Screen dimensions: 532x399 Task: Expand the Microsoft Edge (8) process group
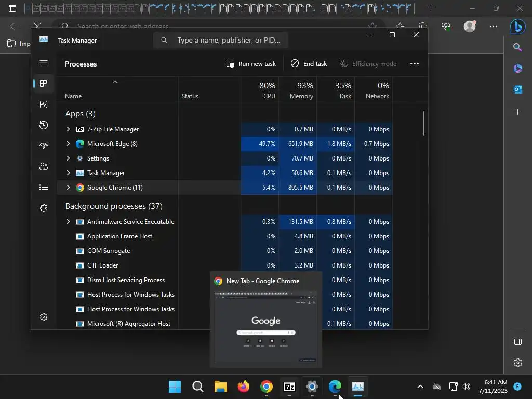68,144
